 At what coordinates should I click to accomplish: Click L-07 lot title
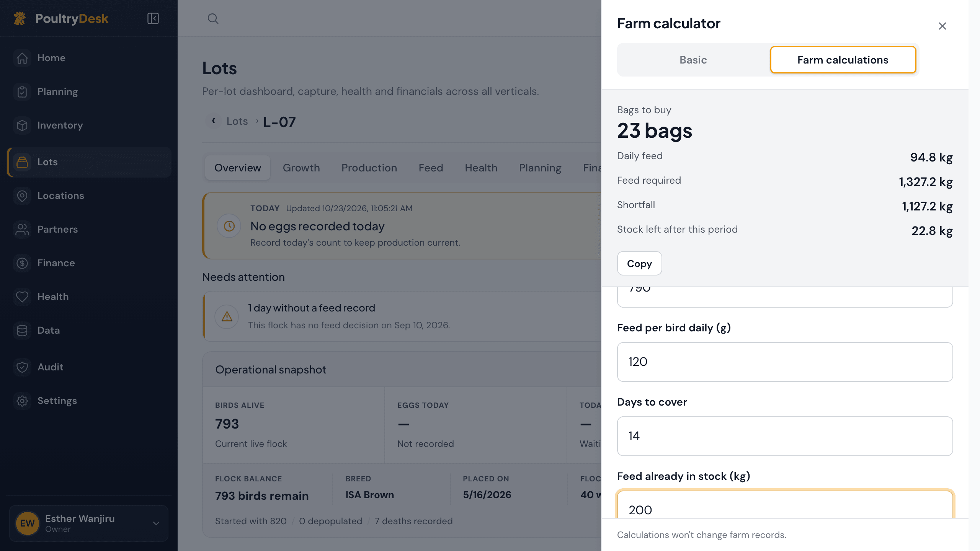coord(279,122)
